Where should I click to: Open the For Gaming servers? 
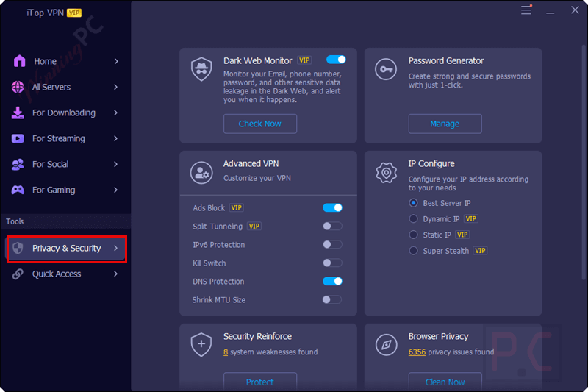[65, 190]
